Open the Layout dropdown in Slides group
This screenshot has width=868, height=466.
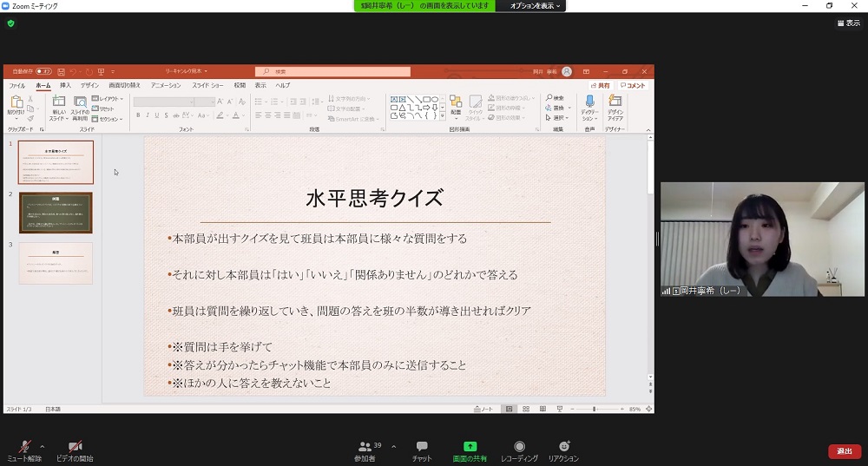(110, 99)
